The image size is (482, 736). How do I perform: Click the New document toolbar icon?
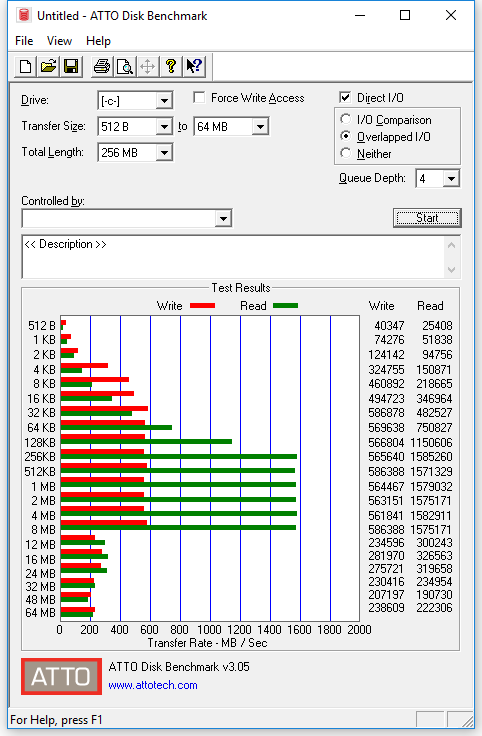pos(25,67)
